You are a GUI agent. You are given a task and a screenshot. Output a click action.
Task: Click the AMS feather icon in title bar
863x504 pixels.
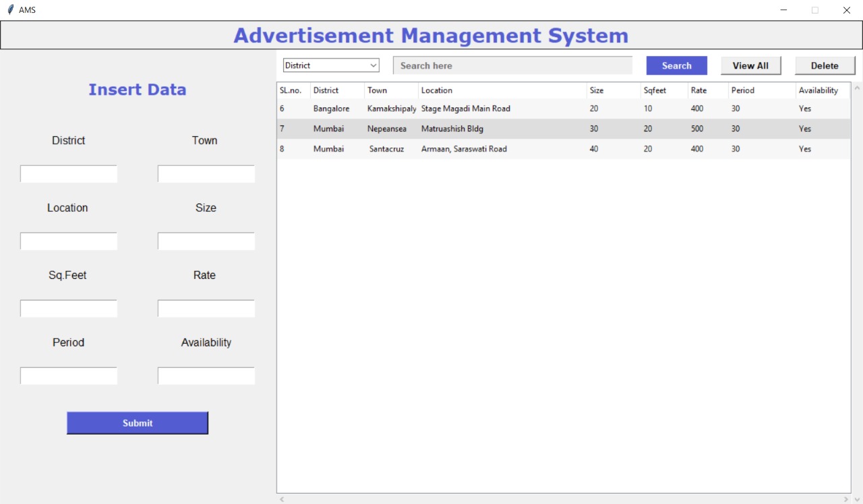[x=10, y=10]
